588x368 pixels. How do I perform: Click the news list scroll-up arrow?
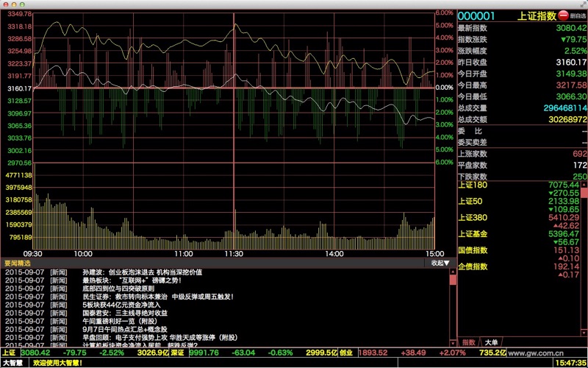[452, 272]
